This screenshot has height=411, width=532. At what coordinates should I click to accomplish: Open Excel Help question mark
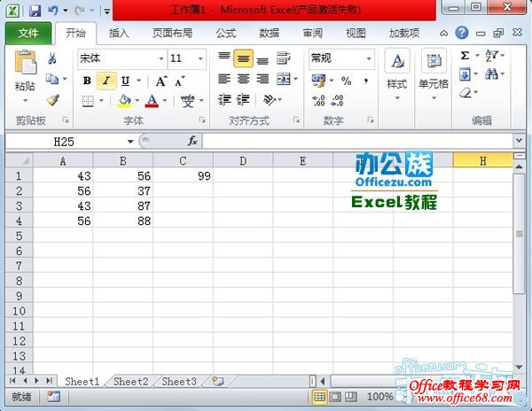click(x=462, y=33)
